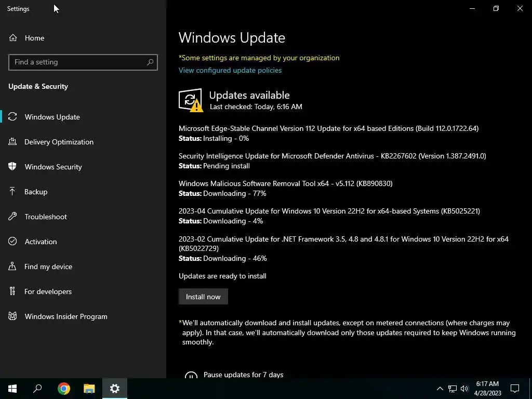The height and width of the screenshot is (399, 532).
Task: Launch Google Chrome from taskbar
Action: (63, 389)
